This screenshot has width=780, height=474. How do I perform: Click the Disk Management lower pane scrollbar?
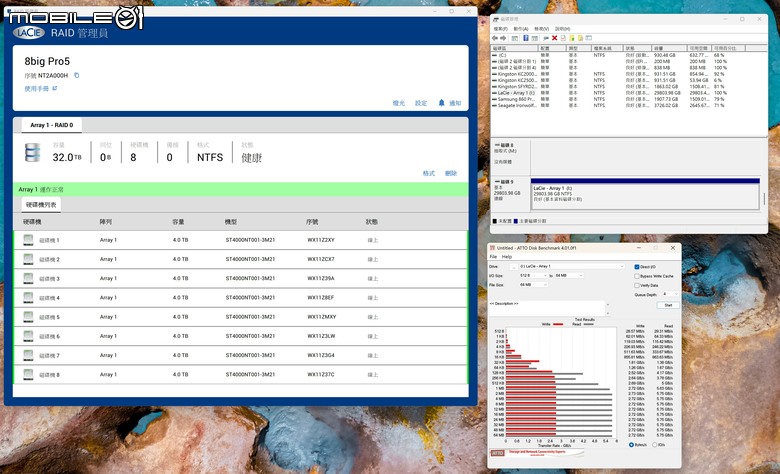coord(764,199)
